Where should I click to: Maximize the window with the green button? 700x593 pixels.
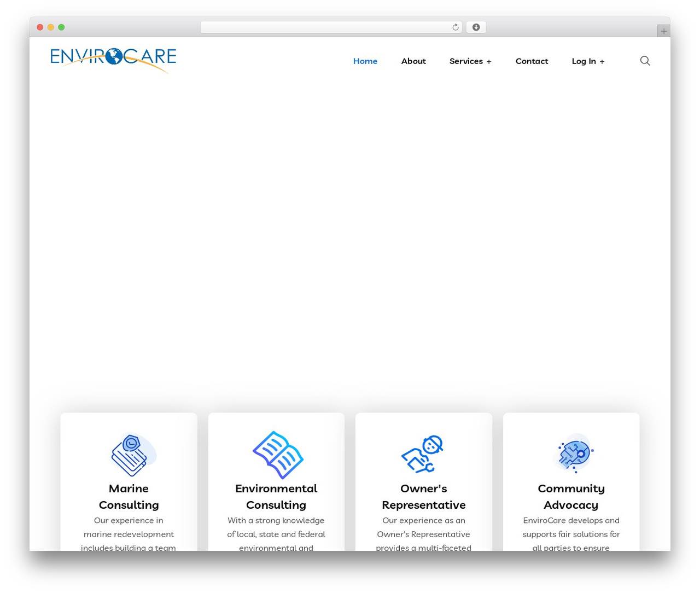click(61, 27)
